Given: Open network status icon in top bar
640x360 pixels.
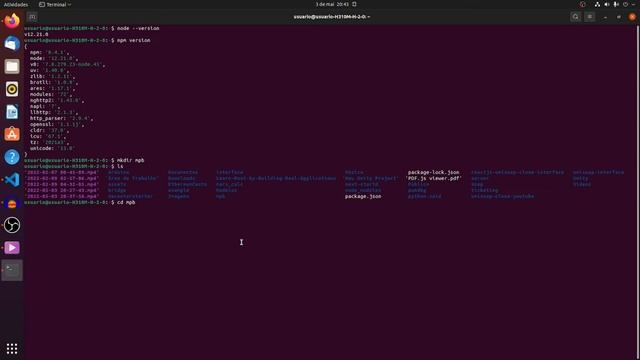Looking at the screenshot, I should tap(597, 4).
